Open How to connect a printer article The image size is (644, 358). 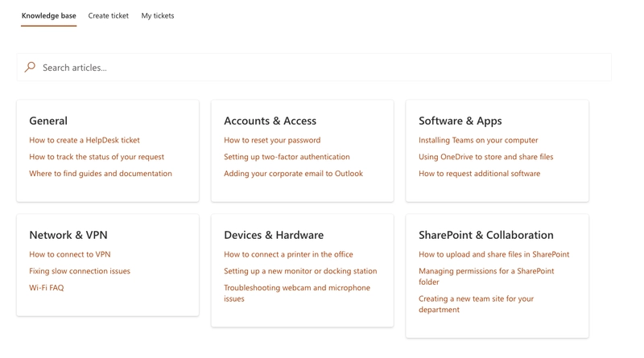pos(288,254)
